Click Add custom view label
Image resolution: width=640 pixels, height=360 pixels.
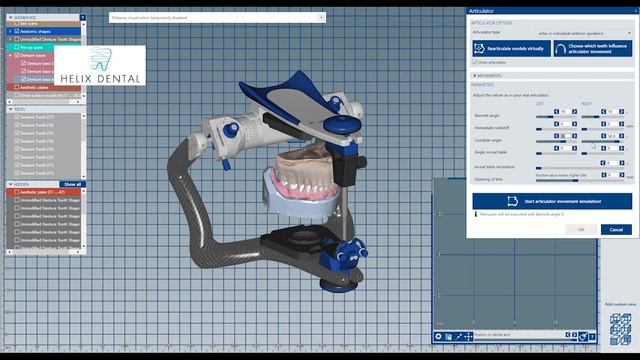click(x=620, y=304)
